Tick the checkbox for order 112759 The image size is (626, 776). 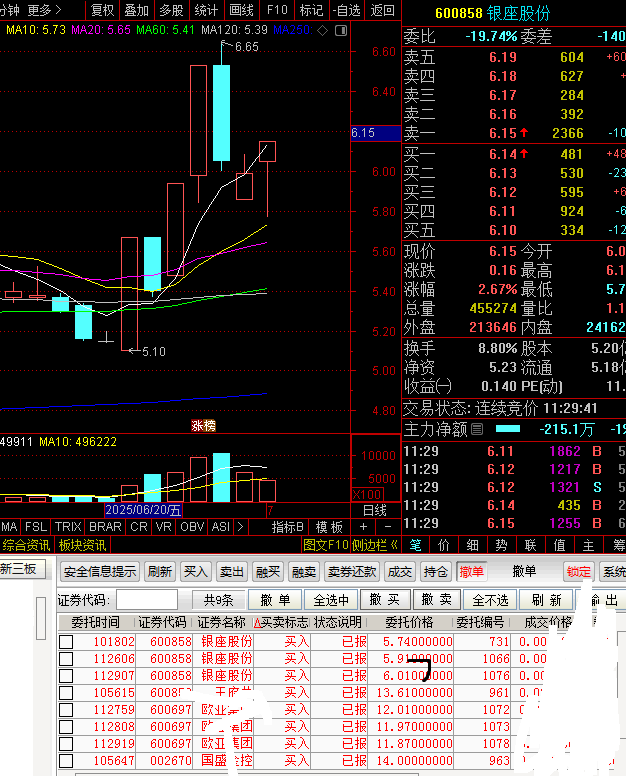pyautogui.click(x=66, y=710)
